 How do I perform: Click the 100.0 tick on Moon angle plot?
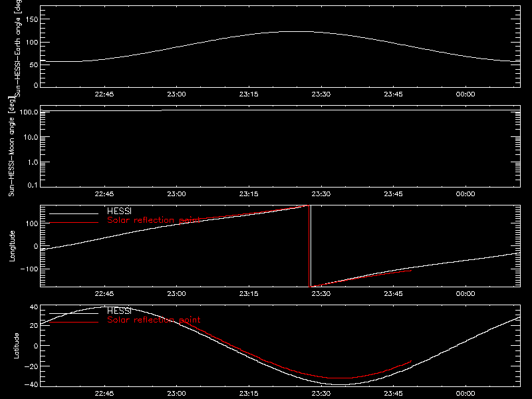coord(29,112)
